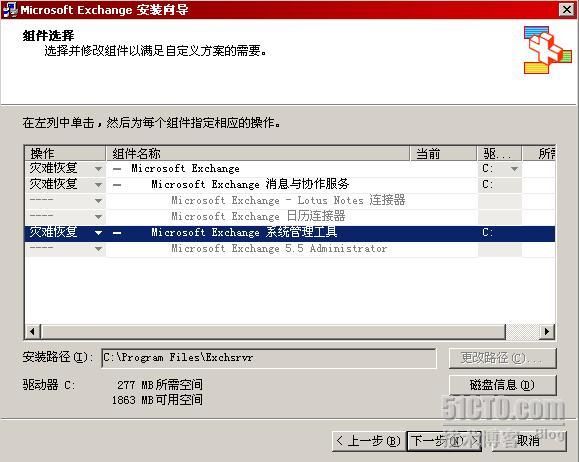Select the Microsoft Exchange 5.5 Administrator row
The image size is (579, 462).
pos(290,249)
